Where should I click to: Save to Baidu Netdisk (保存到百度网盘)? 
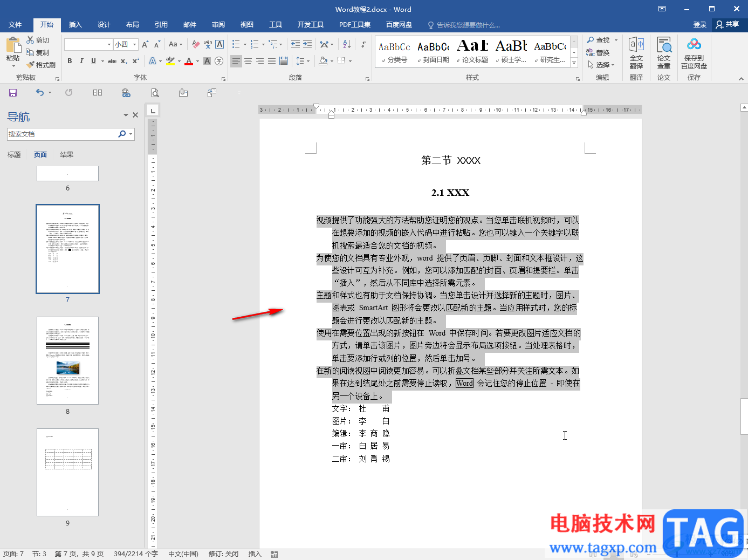point(694,53)
